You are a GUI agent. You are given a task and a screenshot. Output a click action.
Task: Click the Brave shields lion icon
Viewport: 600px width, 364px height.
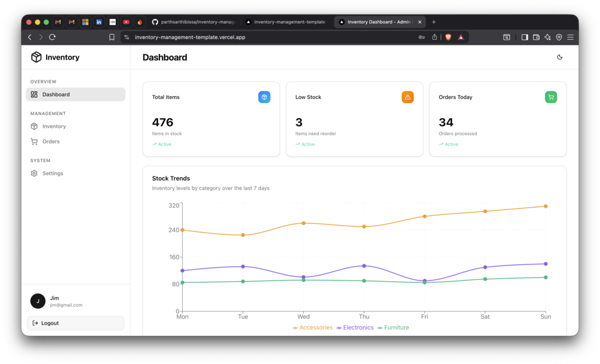click(x=448, y=37)
